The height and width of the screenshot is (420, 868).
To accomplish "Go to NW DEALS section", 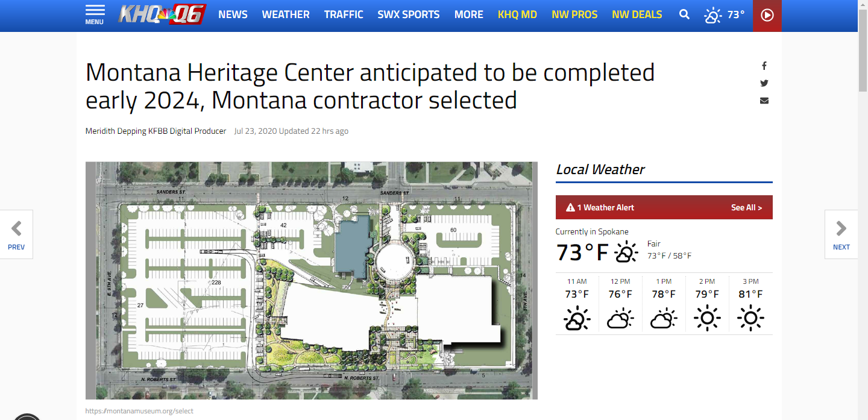I will tap(637, 14).
